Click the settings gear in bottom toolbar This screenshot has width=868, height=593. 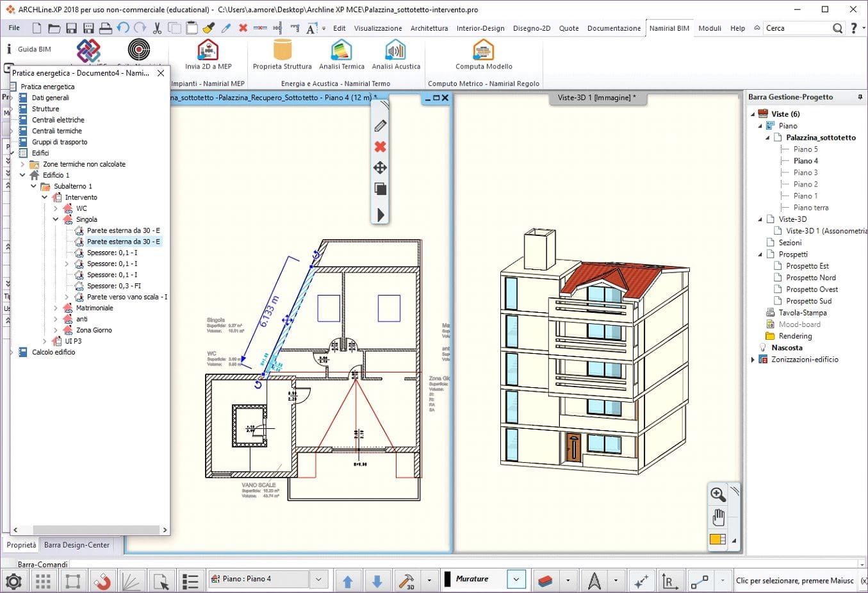[13, 581]
